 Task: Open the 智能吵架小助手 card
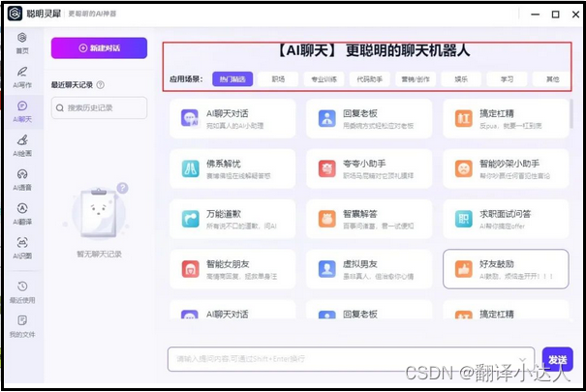(x=506, y=168)
